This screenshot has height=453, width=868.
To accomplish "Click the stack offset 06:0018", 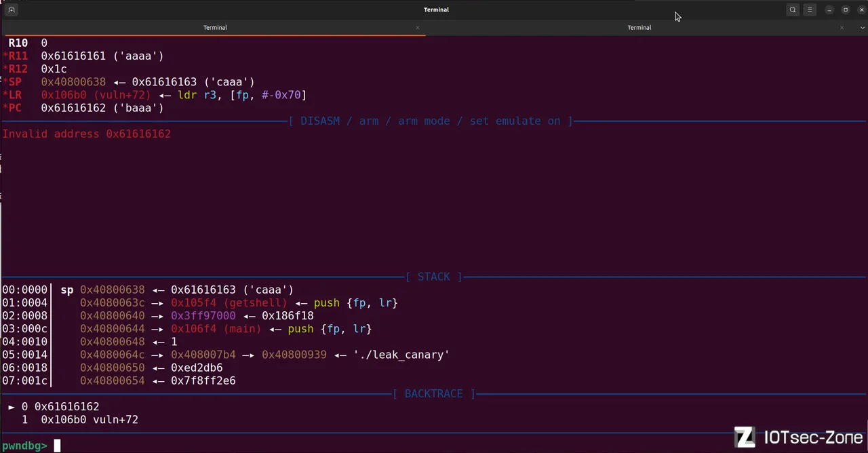I will (24, 368).
